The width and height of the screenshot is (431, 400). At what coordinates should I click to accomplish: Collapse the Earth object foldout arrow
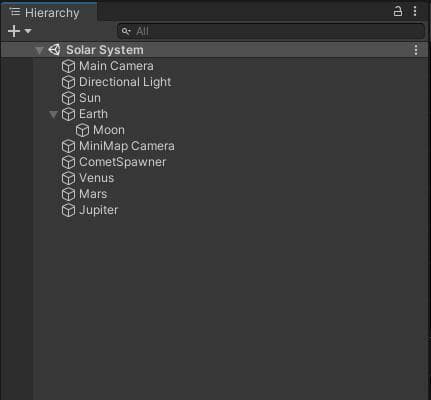pyautogui.click(x=53, y=114)
